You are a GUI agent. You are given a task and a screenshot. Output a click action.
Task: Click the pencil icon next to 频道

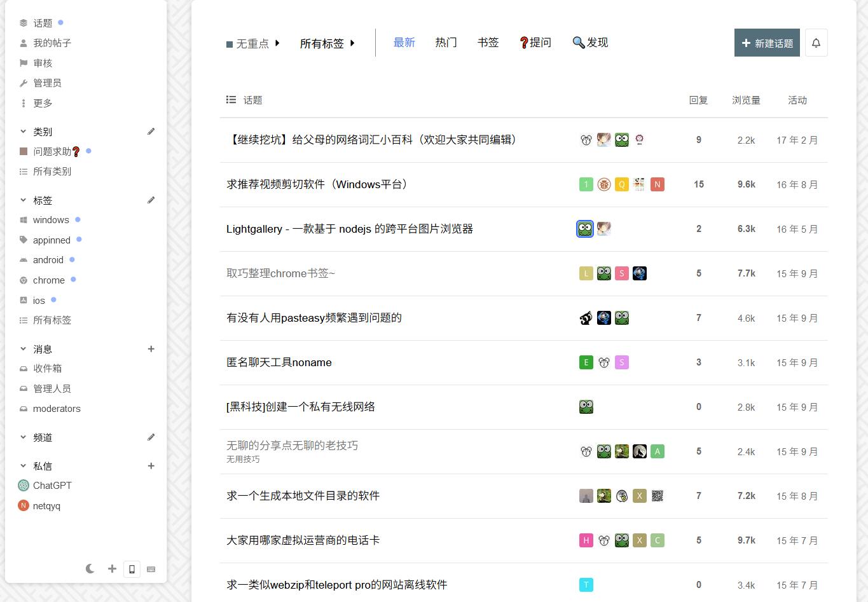(151, 437)
